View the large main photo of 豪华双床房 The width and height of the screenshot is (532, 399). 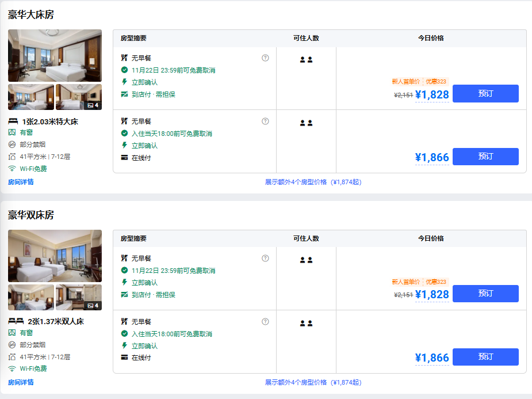pos(55,256)
